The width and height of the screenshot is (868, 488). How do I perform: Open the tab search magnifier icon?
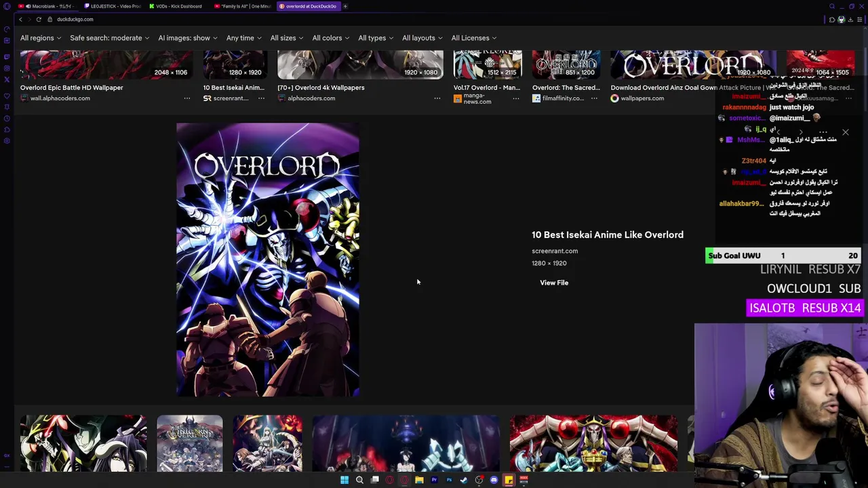pyautogui.click(x=832, y=6)
